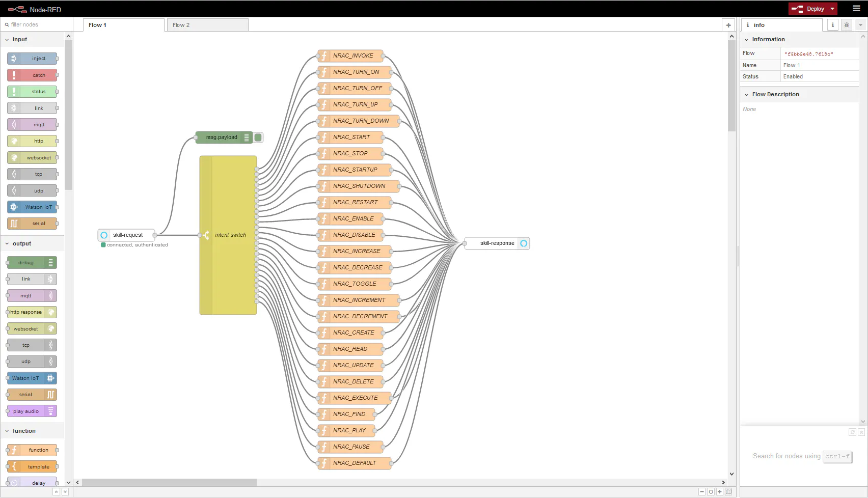Collapse the Information section
Screen dimensions: 868x498
(800, 39)
